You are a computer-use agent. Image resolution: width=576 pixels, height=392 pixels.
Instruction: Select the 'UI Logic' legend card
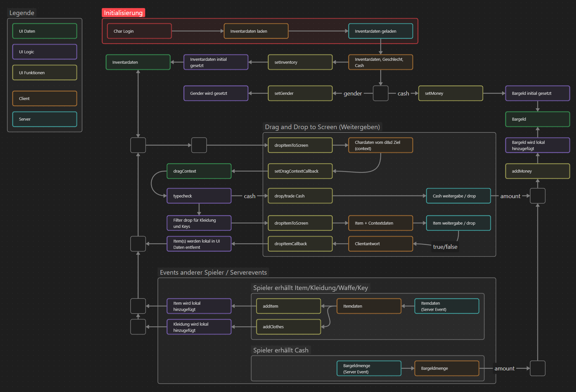pyautogui.click(x=45, y=52)
